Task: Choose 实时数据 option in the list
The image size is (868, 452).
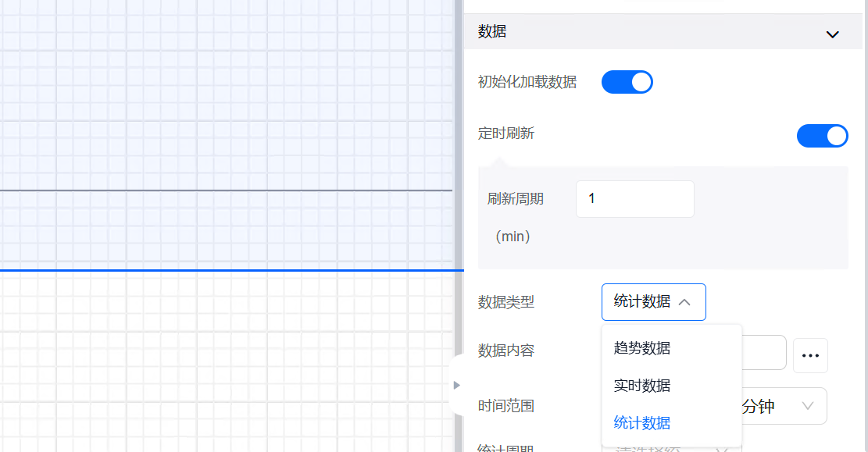Action: 642,386
